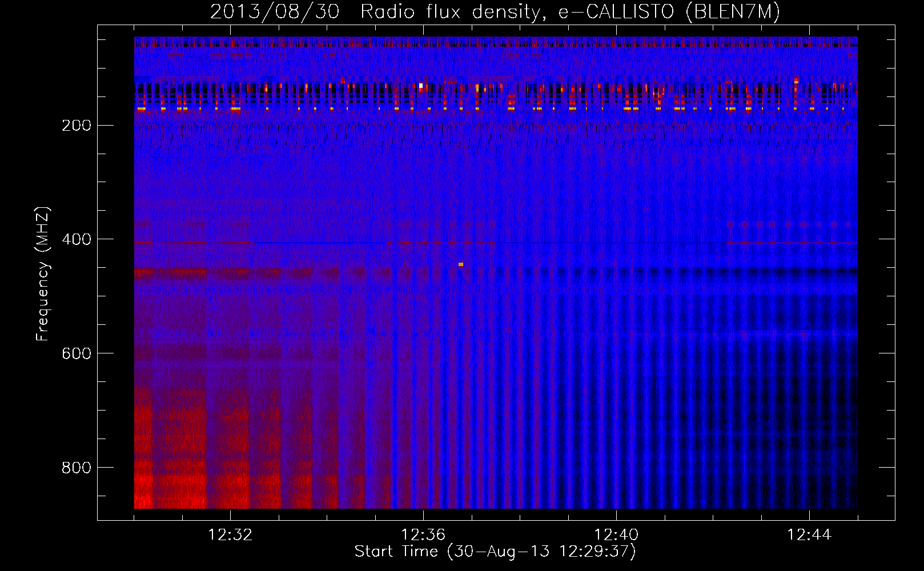Image resolution: width=924 pixels, height=571 pixels.
Task: Click the 12:32 time axis label
Action: click(230, 535)
